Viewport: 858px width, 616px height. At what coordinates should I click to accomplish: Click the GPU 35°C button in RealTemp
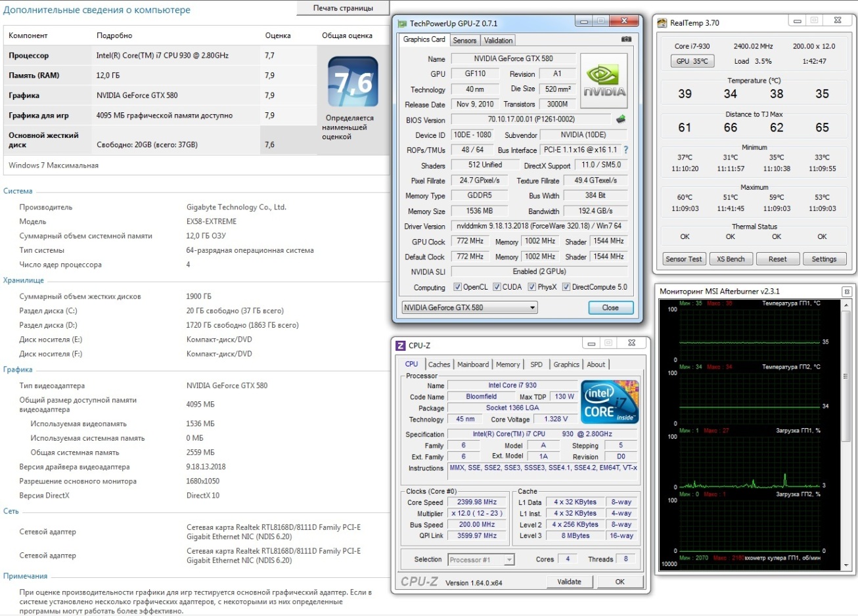tap(692, 61)
